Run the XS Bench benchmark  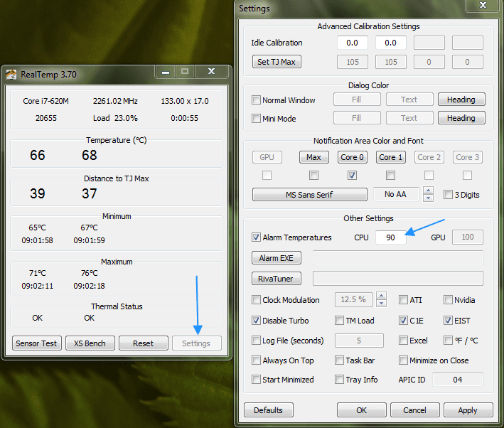90,343
